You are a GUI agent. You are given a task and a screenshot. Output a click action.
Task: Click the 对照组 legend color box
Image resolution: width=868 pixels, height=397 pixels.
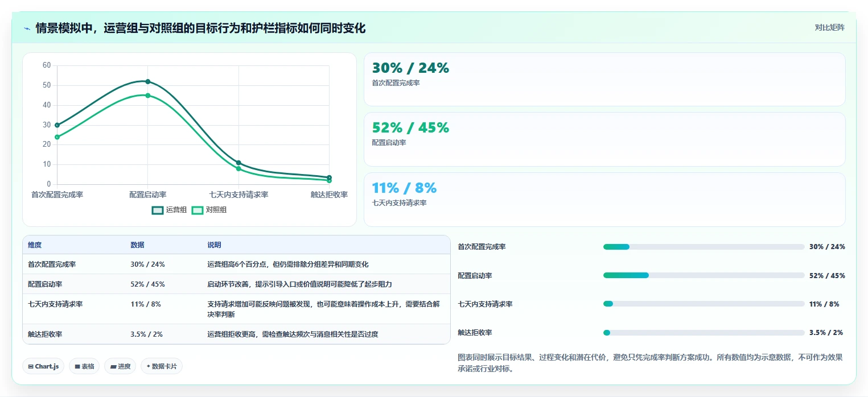[198, 210]
